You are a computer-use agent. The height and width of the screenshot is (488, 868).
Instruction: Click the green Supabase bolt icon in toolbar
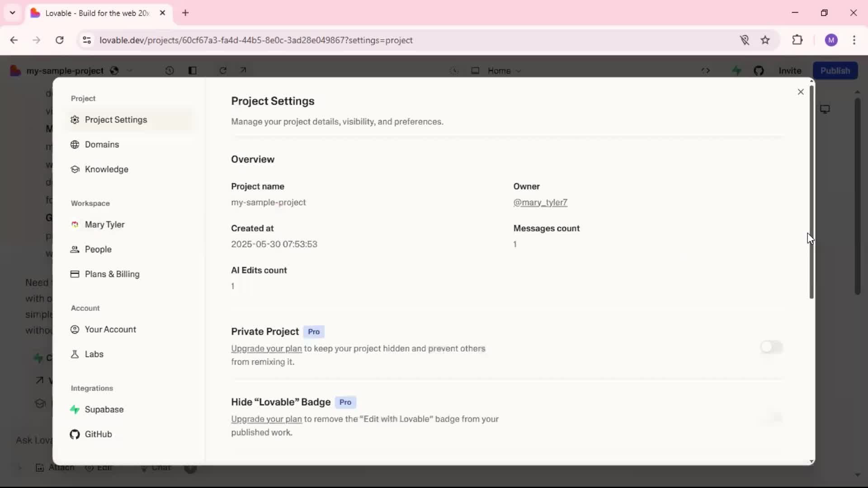[x=736, y=70]
